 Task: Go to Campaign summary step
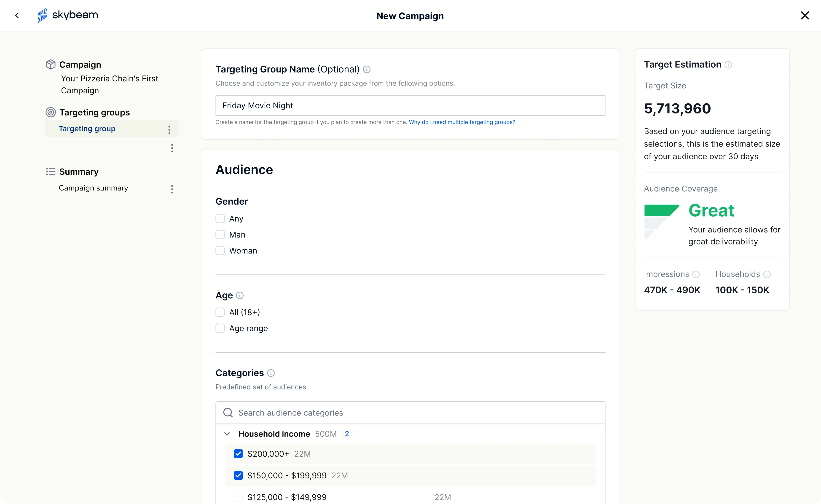pyautogui.click(x=93, y=188)
